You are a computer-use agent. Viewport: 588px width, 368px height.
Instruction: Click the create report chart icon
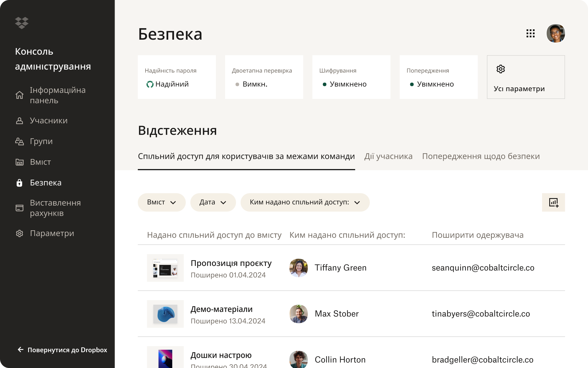(x=553, y=202)
